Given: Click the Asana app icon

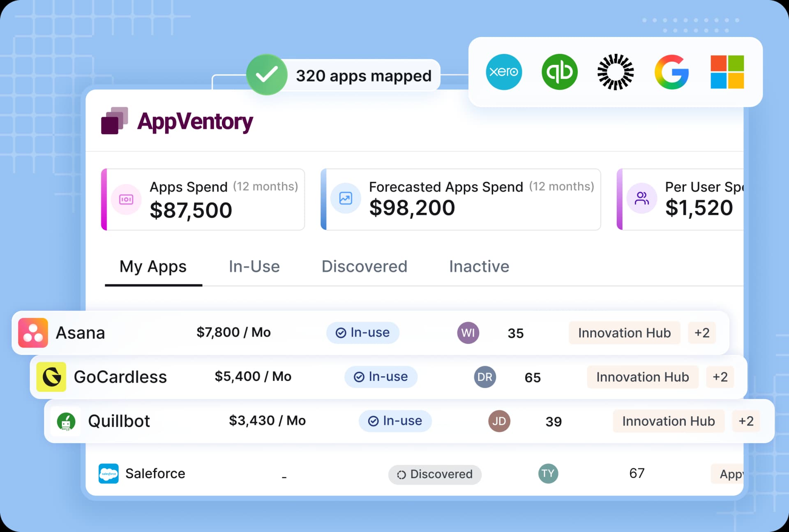Looking at the screenshot, I should 33,333.
